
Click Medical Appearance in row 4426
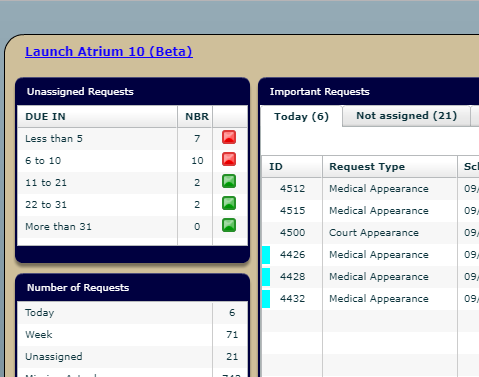pyautogui.click(x=379, y=255)
